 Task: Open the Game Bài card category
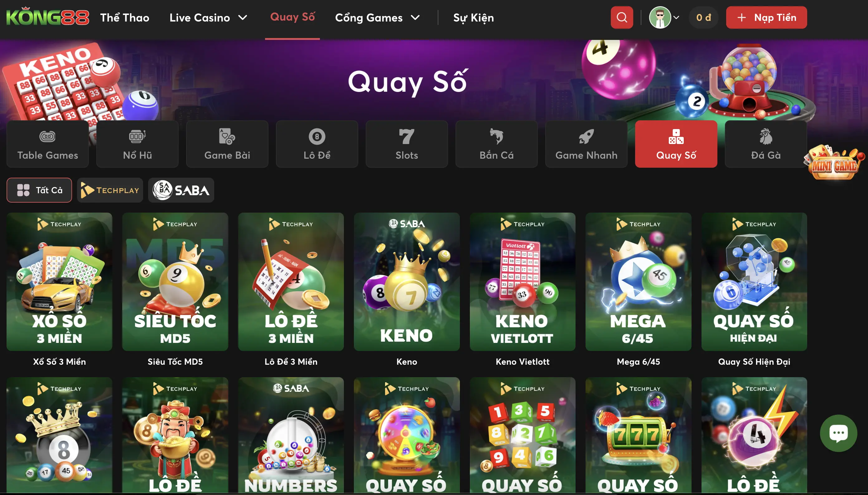(227, 144)
